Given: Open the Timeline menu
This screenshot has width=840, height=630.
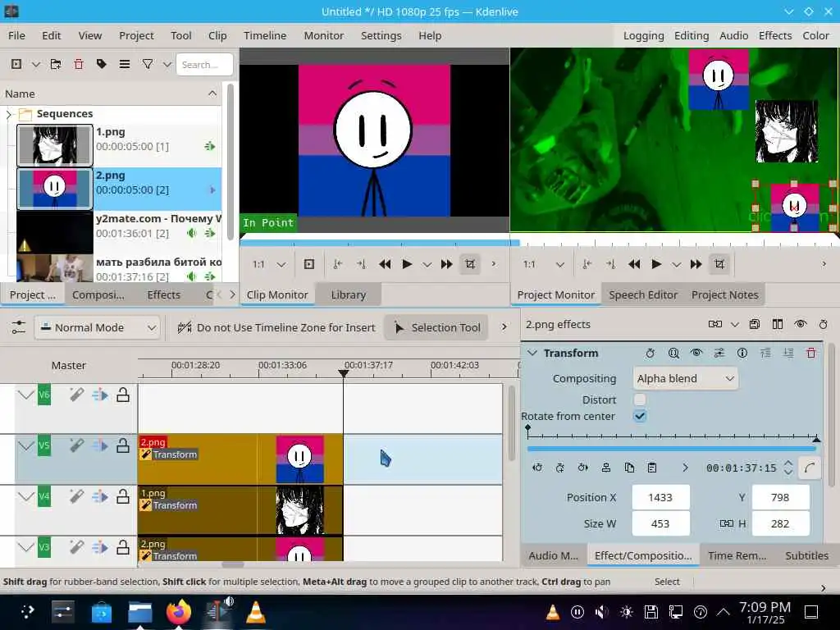Looking at the screenshot, I should coord(265,35).
